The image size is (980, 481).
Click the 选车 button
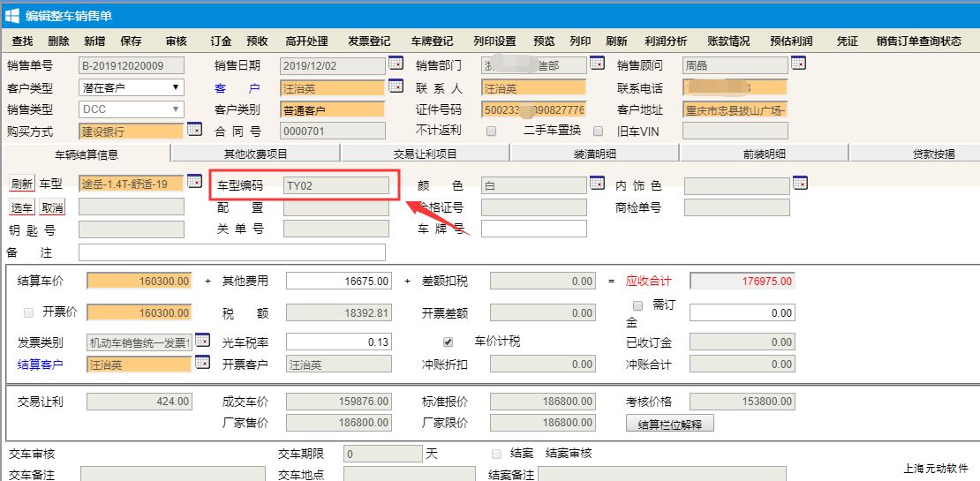[x=21, y=207]
